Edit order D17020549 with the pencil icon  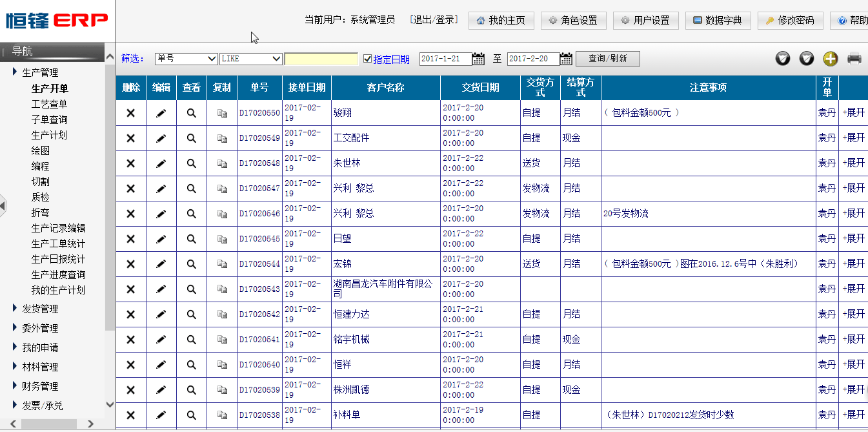coord(161,138)
